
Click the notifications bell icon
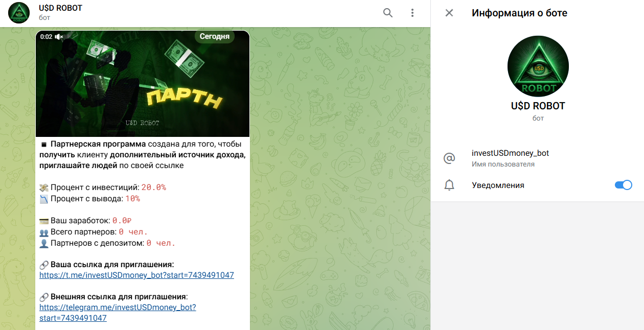(x=449, y=185)
